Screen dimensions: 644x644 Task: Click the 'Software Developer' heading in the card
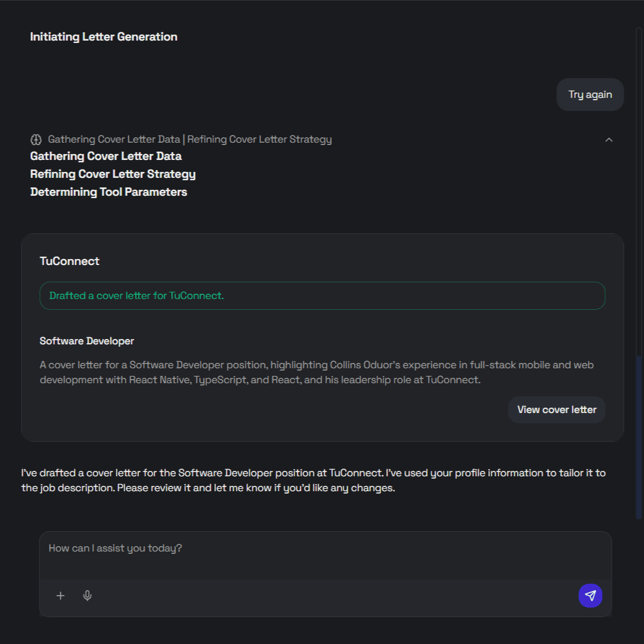[87, 341]
